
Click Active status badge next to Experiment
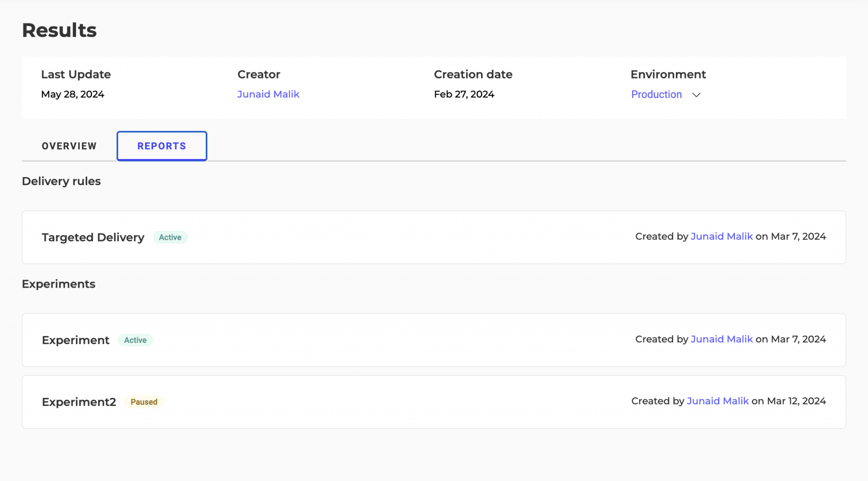click(x=135, y=340)
